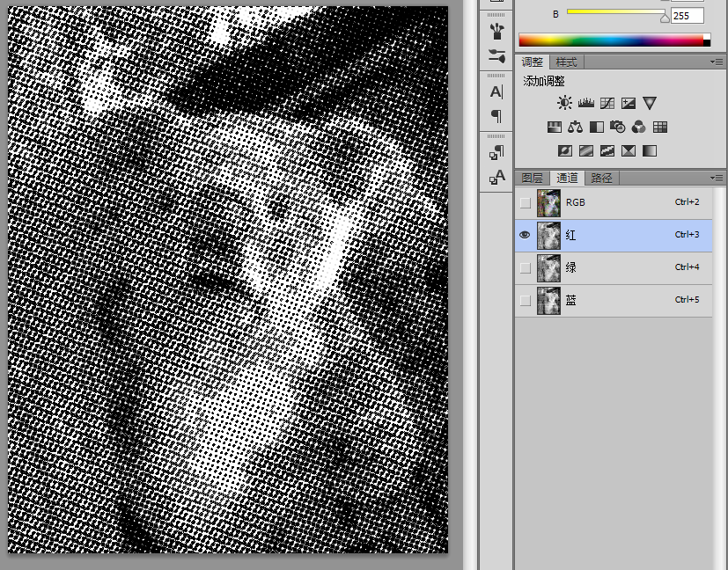Switch to the 路径 tab
The height and width of the screenshot is (570, 728).
[x=602, y=178]
